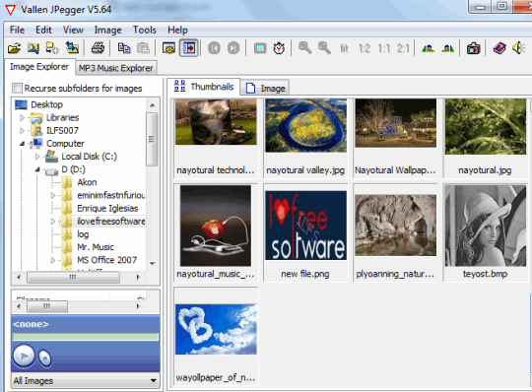The width and height of the screenshot is (532, 392).
Task: Click the music player play button
Action: 24,357
